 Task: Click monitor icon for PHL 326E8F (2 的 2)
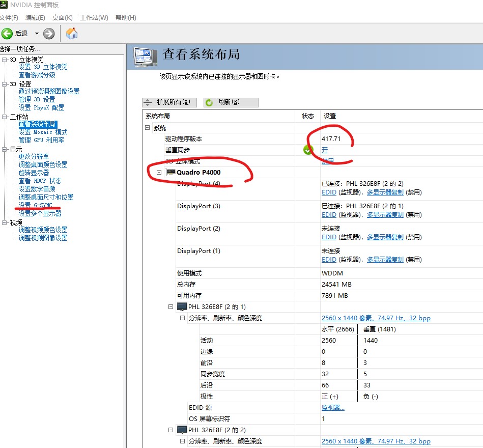pyautogui.click(x=182, y=430)
